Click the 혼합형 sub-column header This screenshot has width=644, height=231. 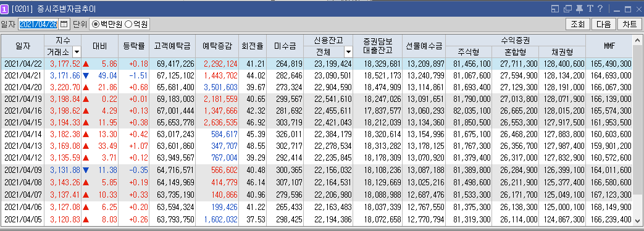pyautogui.click(x=516, y=52)
